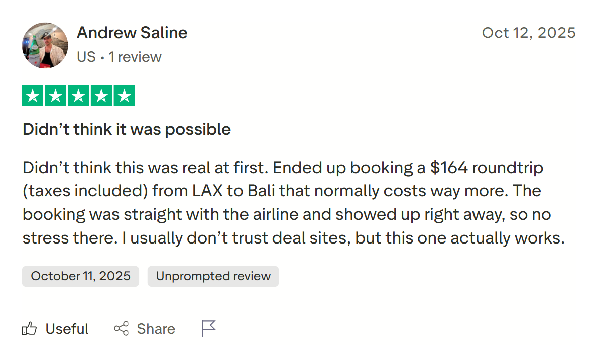Click the Share network icon
592x364 pixels.
click(121, 329)
